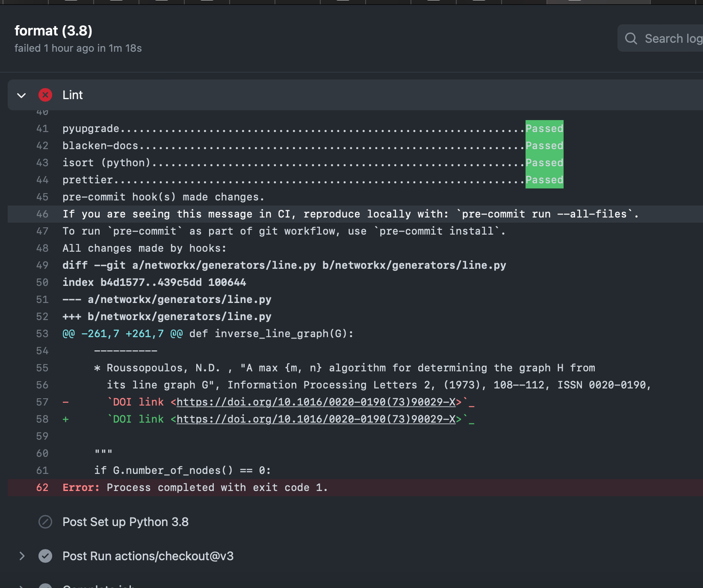The width and height of the screenshot is (703, 588).
Task: Open the DOI URL on added line 58
Action: [316, 419]
